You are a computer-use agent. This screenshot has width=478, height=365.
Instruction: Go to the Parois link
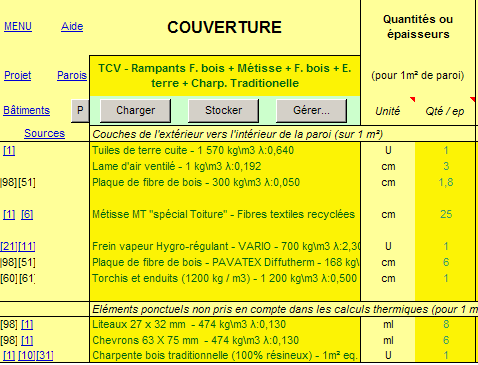point(72,75)
